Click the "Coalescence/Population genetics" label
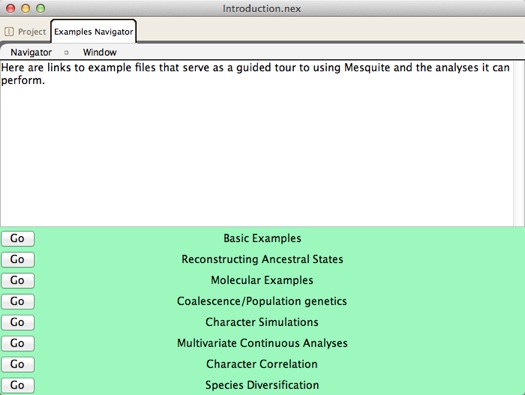 pos(262,301)
